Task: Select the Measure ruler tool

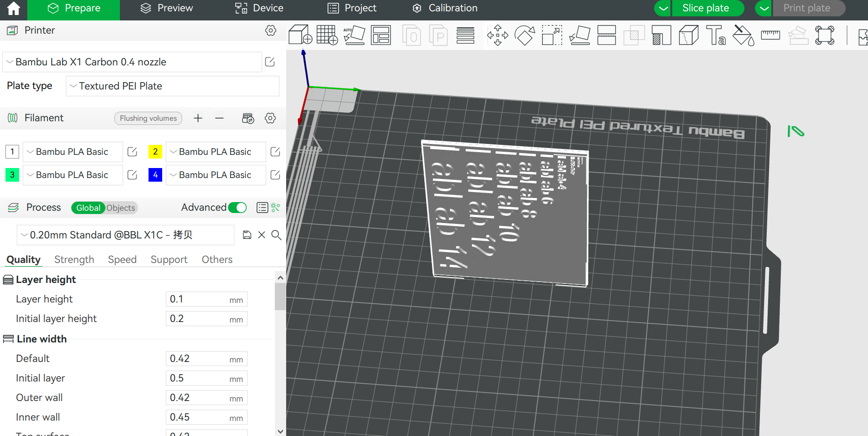Action: pos(770,35)
